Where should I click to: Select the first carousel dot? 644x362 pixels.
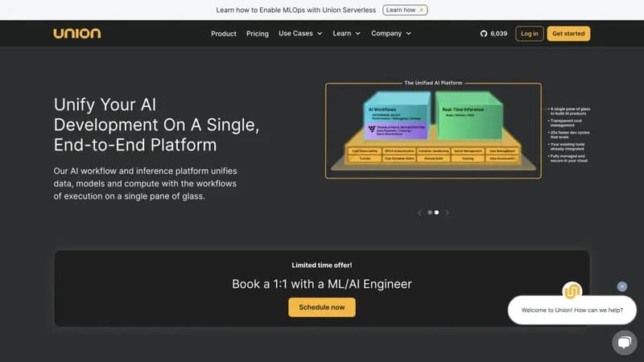pyautogui.click(x=430, y=212)
